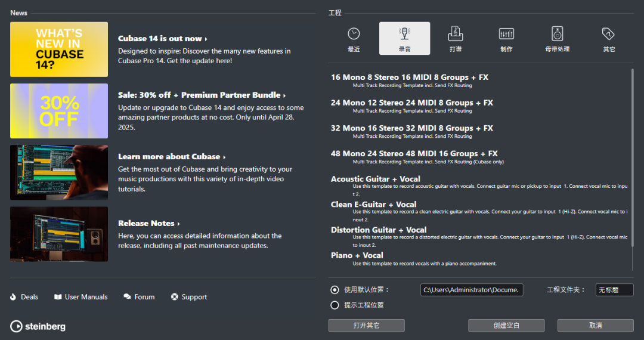The height and width of the screenshot is (340, 644).
Task: Select the 录音 microphone icon category
Action: click(404, 35)
